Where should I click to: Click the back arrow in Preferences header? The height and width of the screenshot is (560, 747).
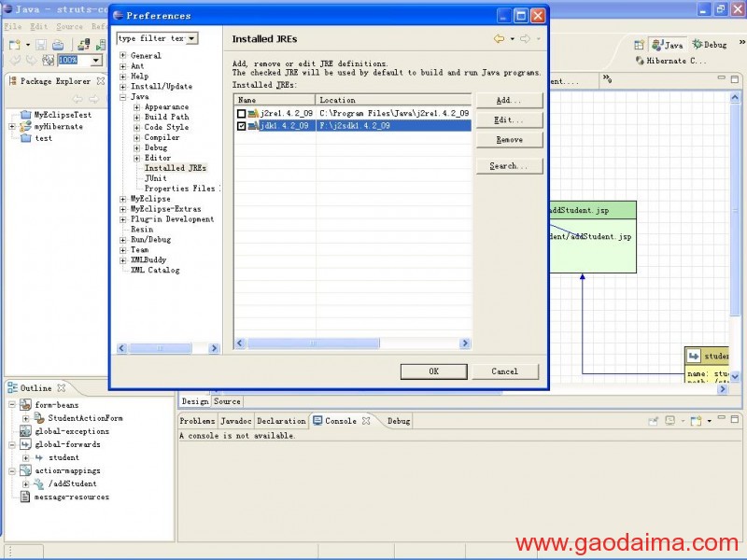click(499, 38)
